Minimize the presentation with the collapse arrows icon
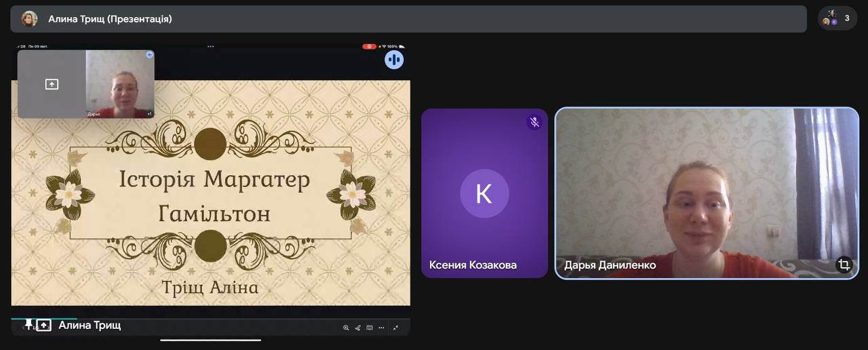The height and width of the screenshot is (350, 868). [x=396, y=328]
